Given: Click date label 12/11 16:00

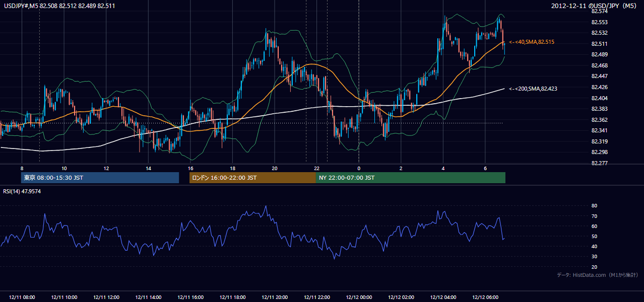Looking at the screenshot, I should 190,297.
